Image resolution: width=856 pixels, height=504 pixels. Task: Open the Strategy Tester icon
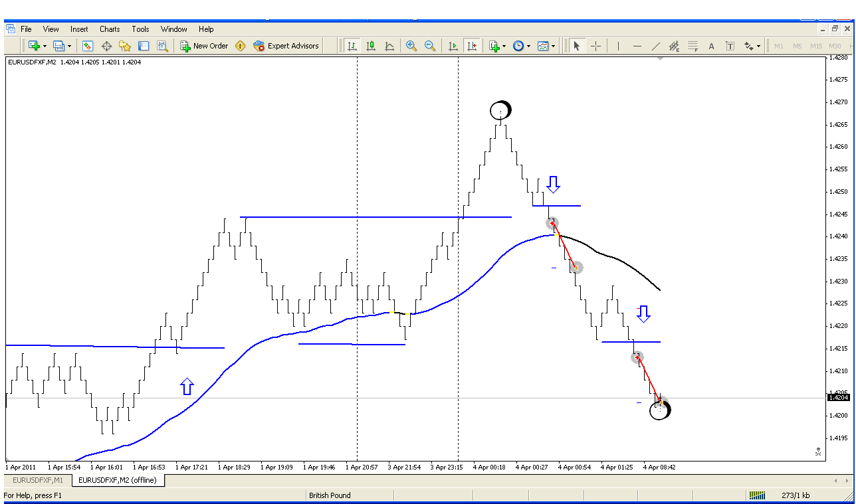(x=162, y=46)
